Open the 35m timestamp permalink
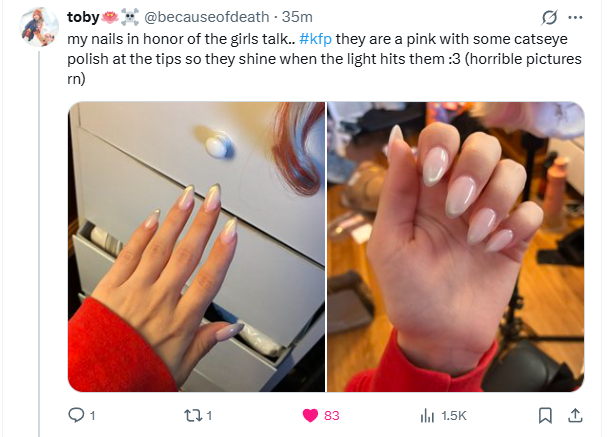Image resolution: width=607 pixels, height=437 pixels. (x=297, y=17)
